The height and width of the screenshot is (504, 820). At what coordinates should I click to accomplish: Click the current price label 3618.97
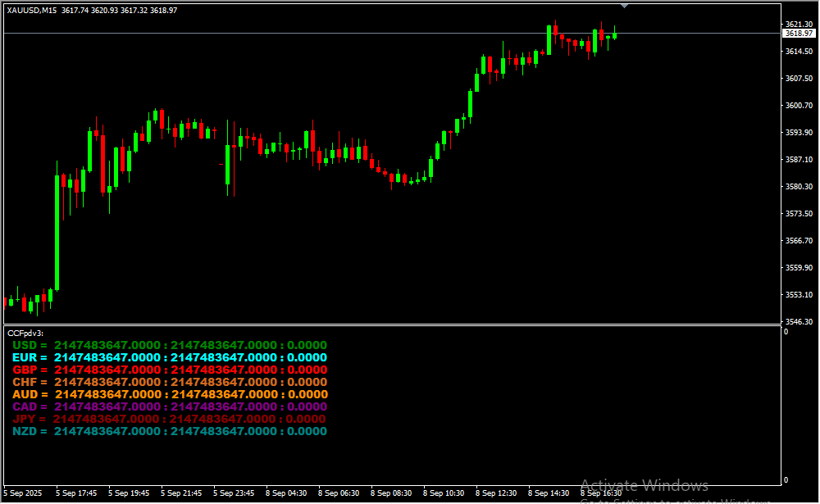click(798, 34)
